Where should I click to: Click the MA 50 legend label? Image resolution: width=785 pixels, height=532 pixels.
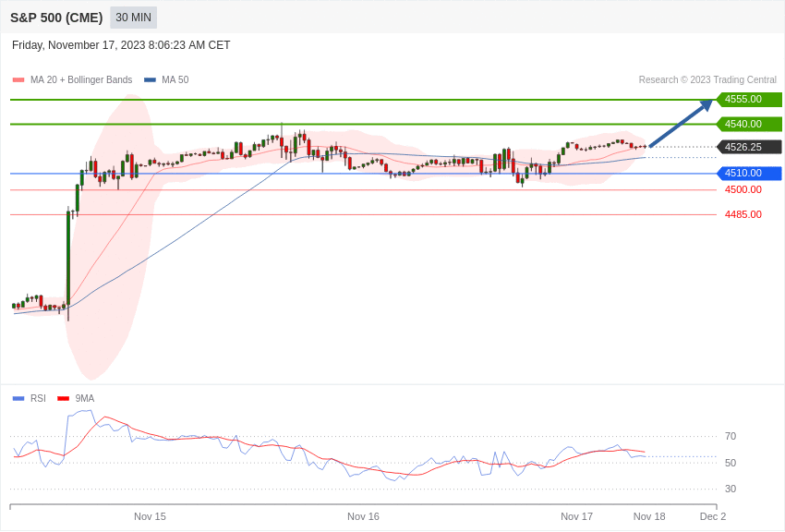[x=175, y=80]
